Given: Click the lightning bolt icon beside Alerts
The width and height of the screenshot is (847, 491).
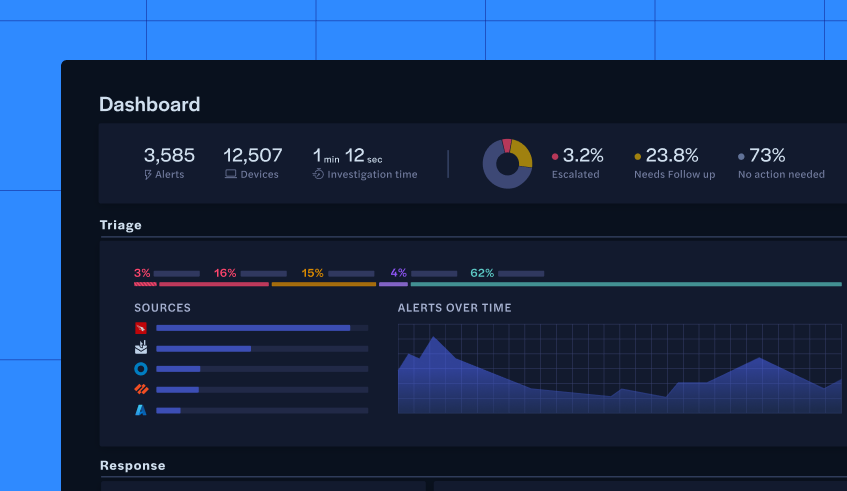Looking at the screenshot, I should tap(149, 174).
